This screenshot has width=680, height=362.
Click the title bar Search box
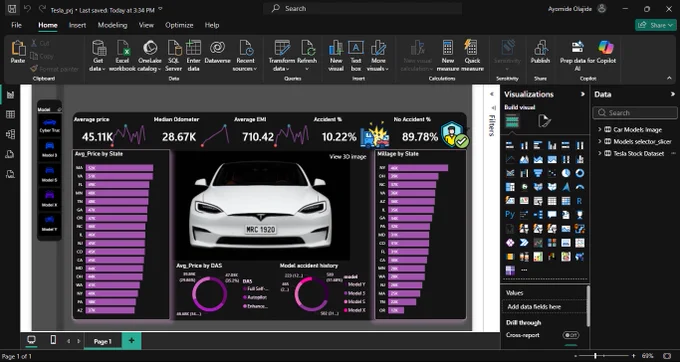(363, 8)
